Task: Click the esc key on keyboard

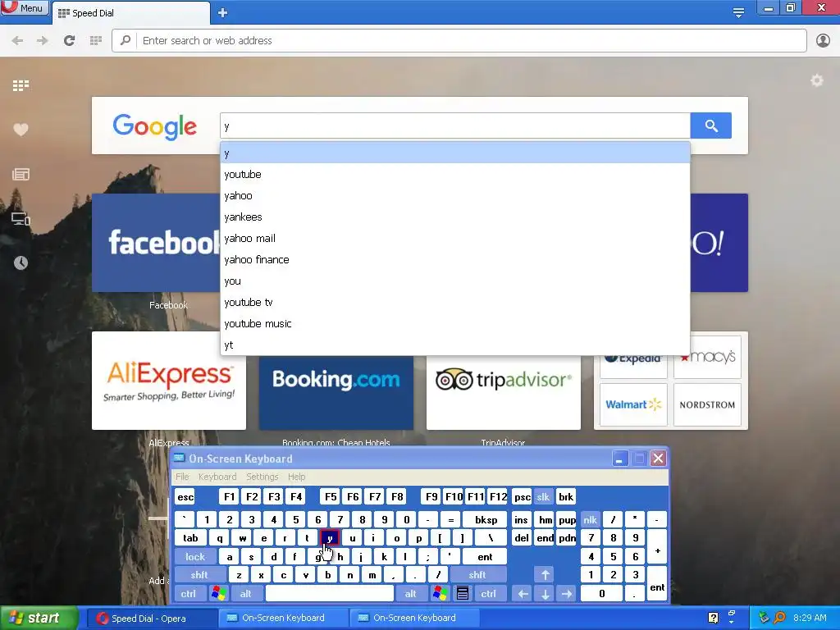Action: point(185,497)
